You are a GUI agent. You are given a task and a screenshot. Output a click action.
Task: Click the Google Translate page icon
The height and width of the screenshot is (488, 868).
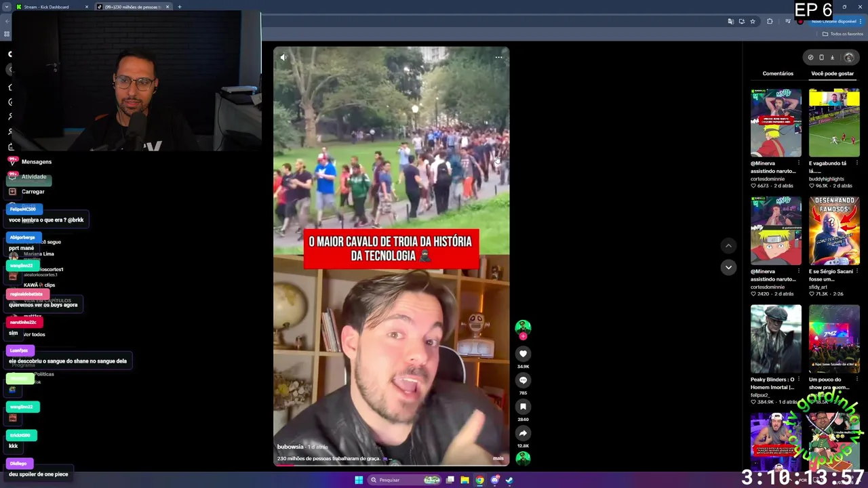point(730,22)
